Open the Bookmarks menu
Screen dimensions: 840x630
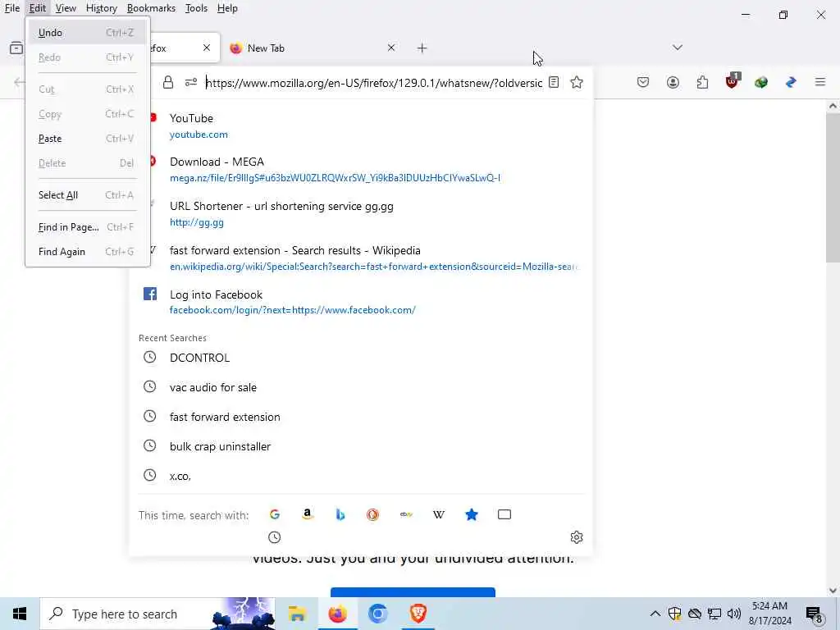click(x=151, y=8)
